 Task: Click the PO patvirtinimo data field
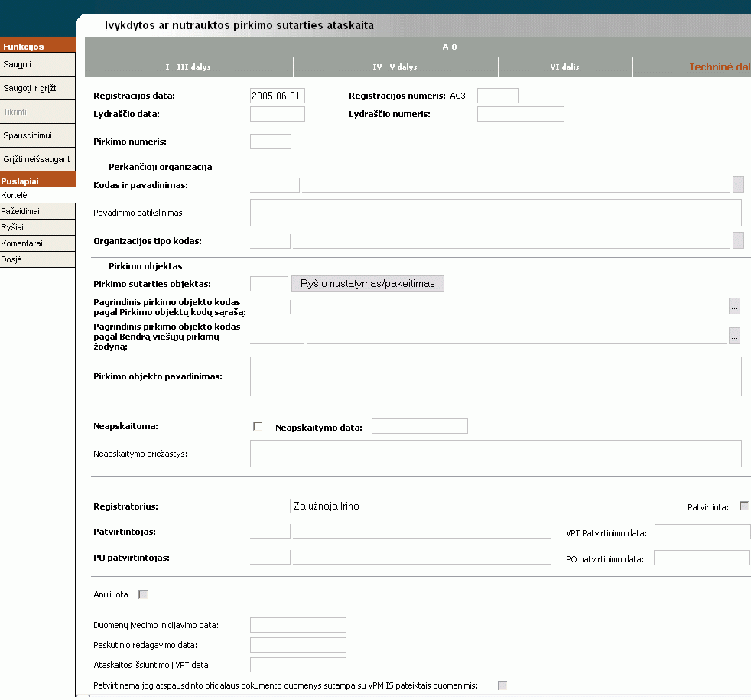click(x=701, y=558)
